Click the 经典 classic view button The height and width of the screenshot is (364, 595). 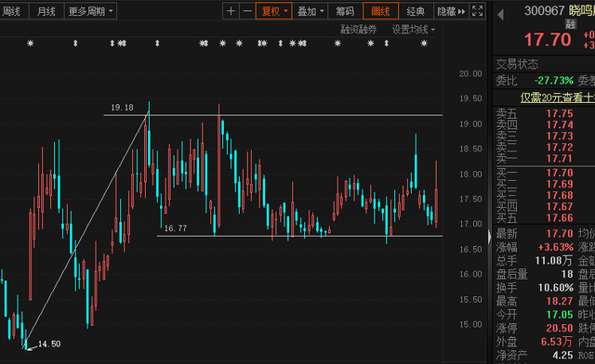click(416, 11)
